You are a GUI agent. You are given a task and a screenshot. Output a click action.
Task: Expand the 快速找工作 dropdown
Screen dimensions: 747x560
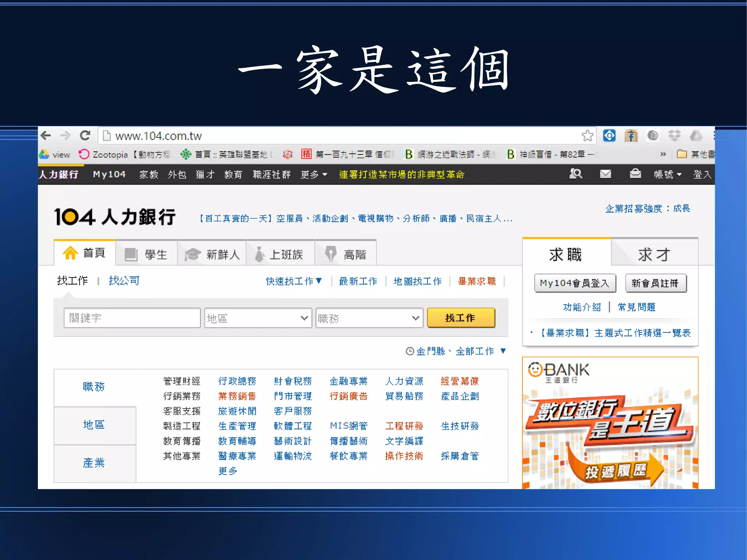294,281
